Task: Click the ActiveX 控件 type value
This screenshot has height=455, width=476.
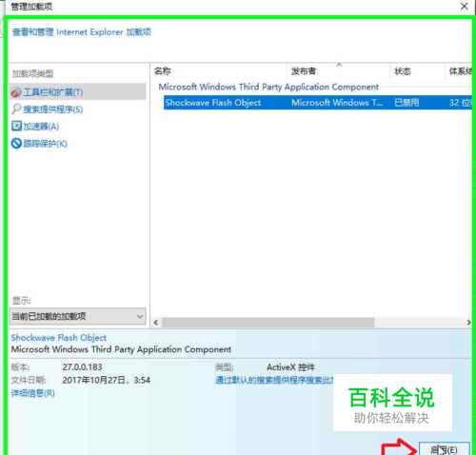Action: [290, 367]
